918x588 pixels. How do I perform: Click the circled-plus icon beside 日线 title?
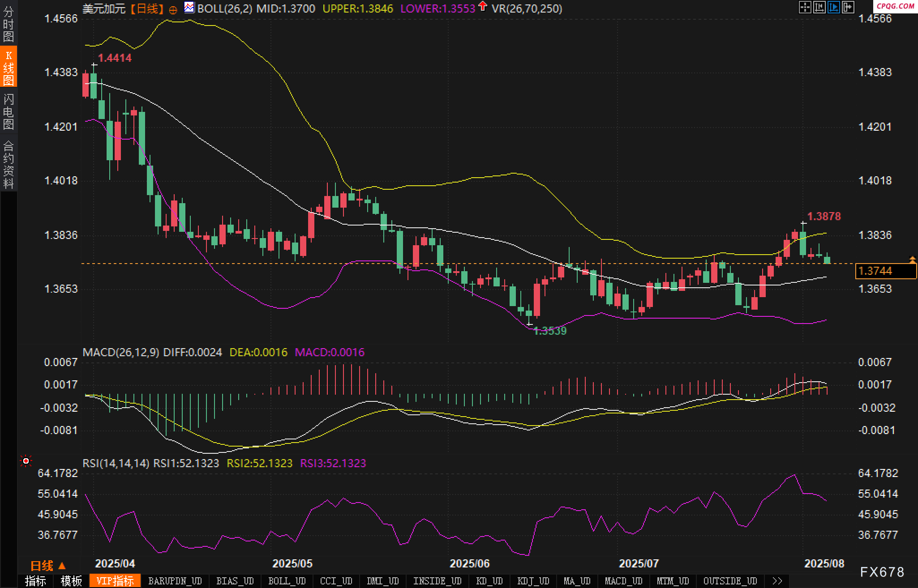[173, 9]
